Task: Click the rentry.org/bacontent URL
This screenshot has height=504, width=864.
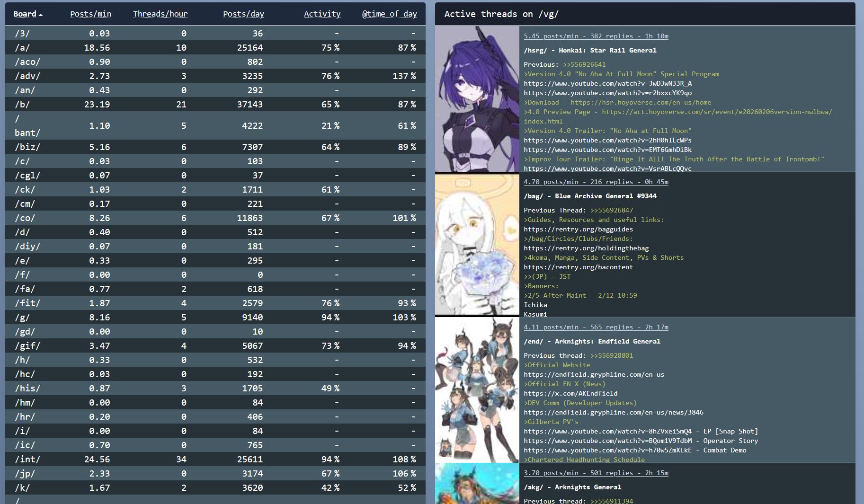Action: pyautogui.click(x=578, y=267)
